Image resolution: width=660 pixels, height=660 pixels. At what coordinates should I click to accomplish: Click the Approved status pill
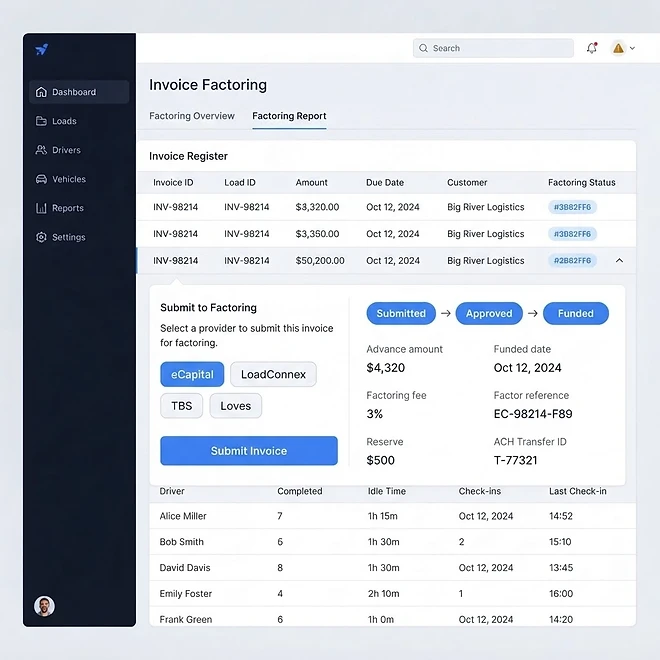pyautogui.click(x=489, y=313)
